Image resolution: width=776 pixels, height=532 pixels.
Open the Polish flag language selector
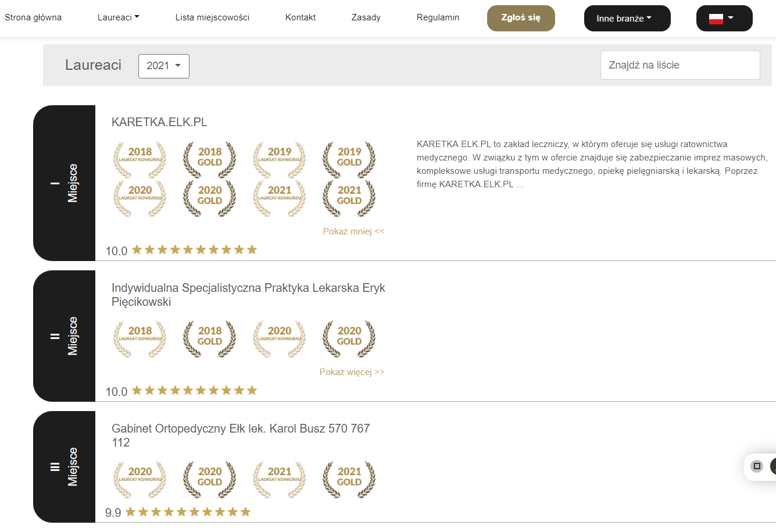[x=724, y=19]
